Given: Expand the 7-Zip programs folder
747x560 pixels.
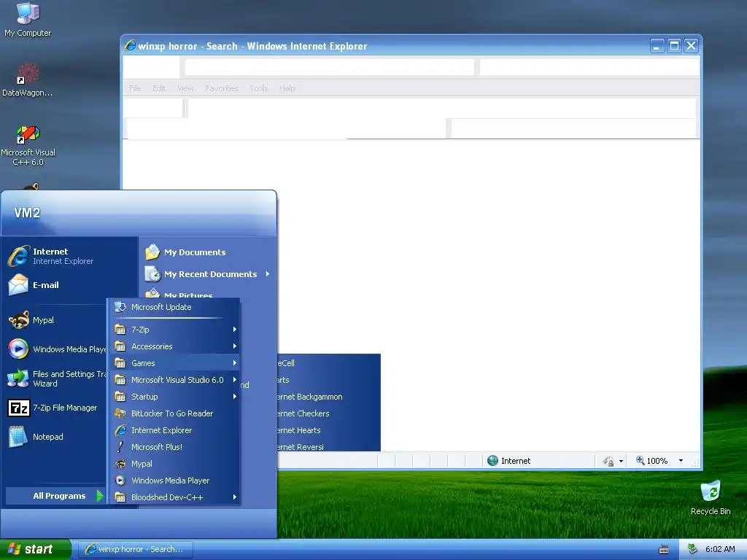Looking at the screenshot, I should pyautogui.click(x=174, y=330).
